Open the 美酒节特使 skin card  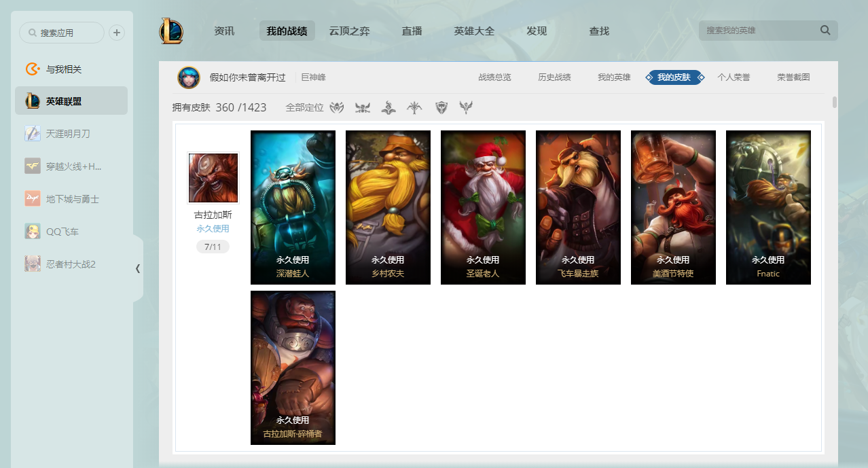673,207
